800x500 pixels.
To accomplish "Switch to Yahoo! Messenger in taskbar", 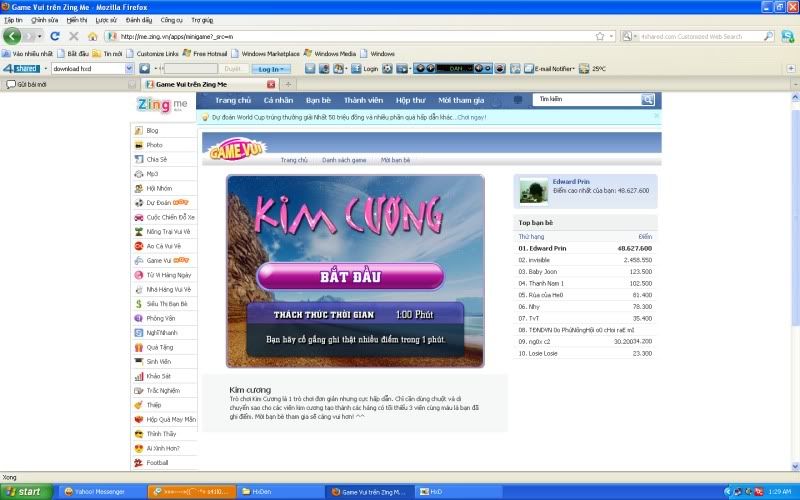I will [102, 492].
